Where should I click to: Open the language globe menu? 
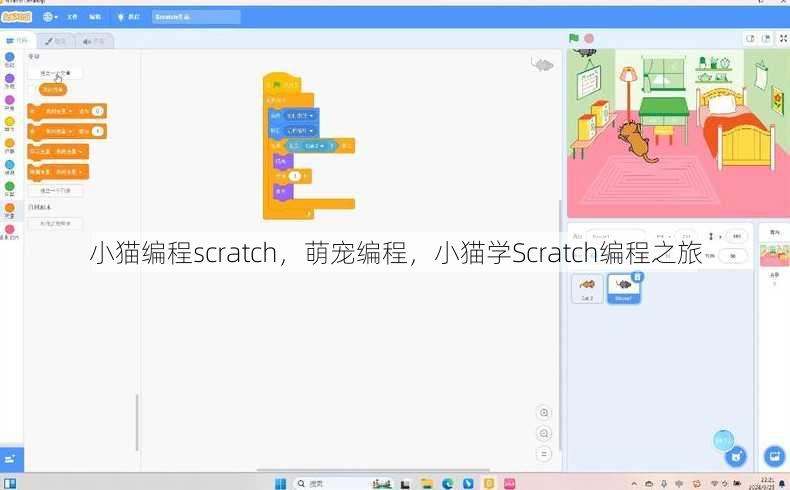tap(50, 17)
